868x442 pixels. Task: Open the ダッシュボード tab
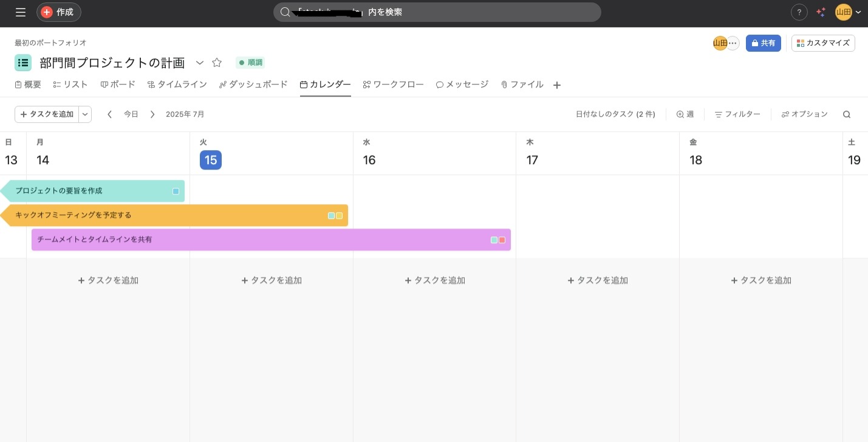pyautogui.click(x=253, y=85)
